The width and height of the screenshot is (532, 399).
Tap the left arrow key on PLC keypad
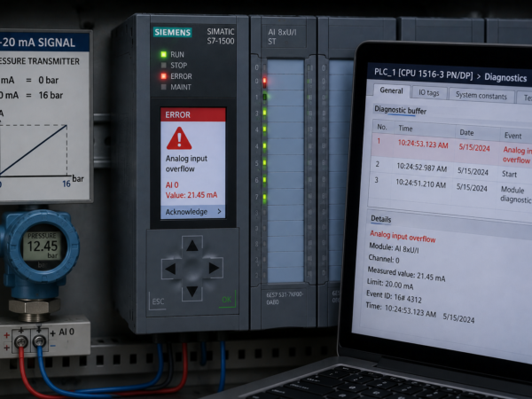(170, 269)
